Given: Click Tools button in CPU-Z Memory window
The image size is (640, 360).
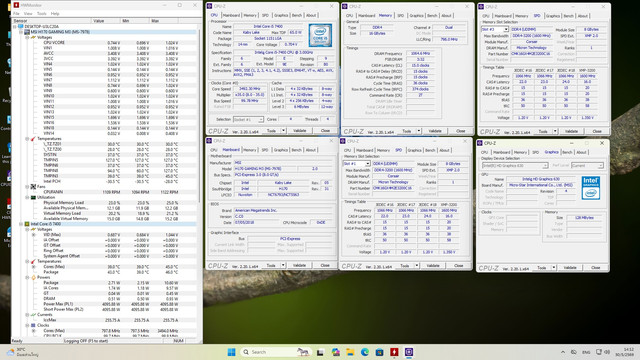Looking at the screenshot, I should 407,131.
